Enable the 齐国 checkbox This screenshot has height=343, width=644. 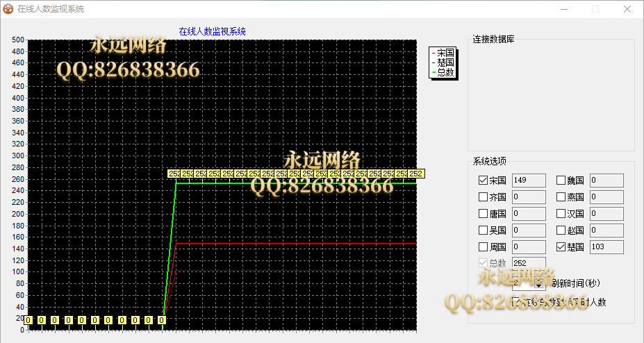pyautogui.click(x=484, y=197)
